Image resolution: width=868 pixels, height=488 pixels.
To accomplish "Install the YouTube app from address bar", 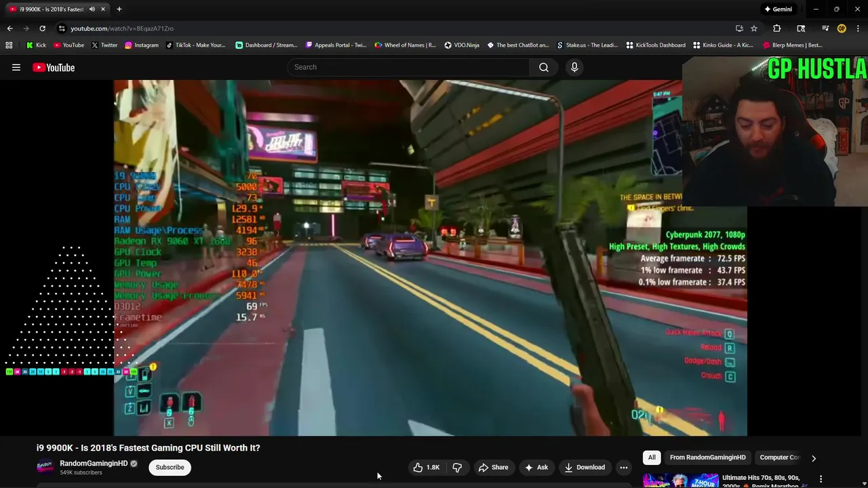I will [739, 28].
